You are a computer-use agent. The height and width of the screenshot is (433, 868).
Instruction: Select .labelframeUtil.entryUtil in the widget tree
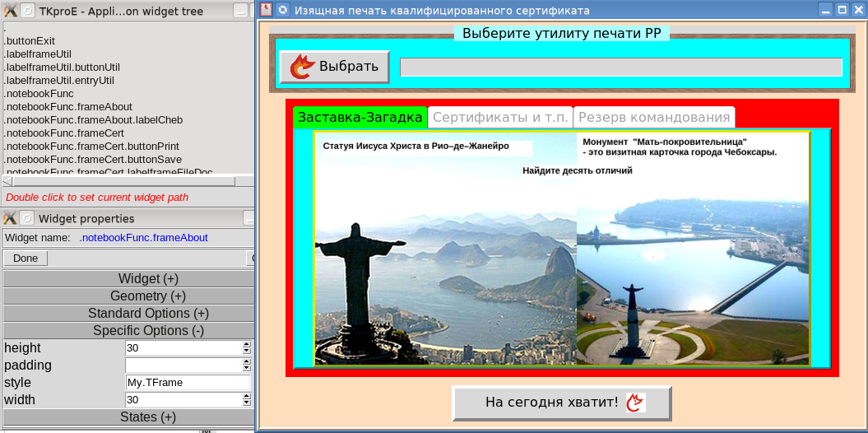pyautogui.click(x=58, y=81)
